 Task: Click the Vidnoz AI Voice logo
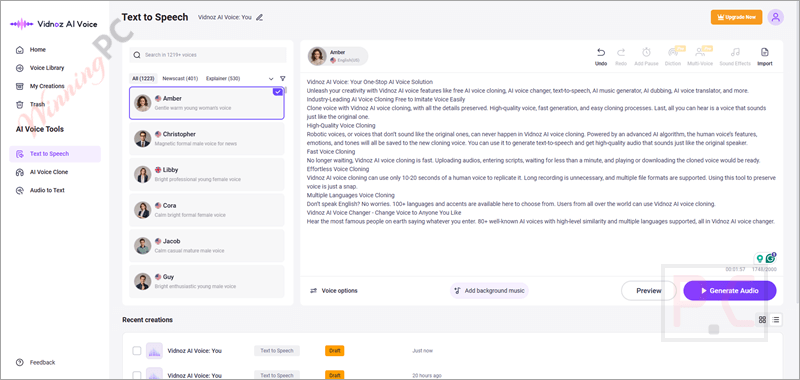(54, 23)
